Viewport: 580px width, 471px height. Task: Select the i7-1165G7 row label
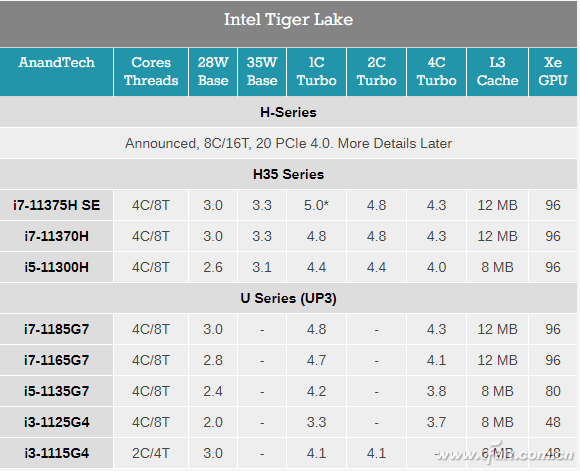tap(56, 360)
